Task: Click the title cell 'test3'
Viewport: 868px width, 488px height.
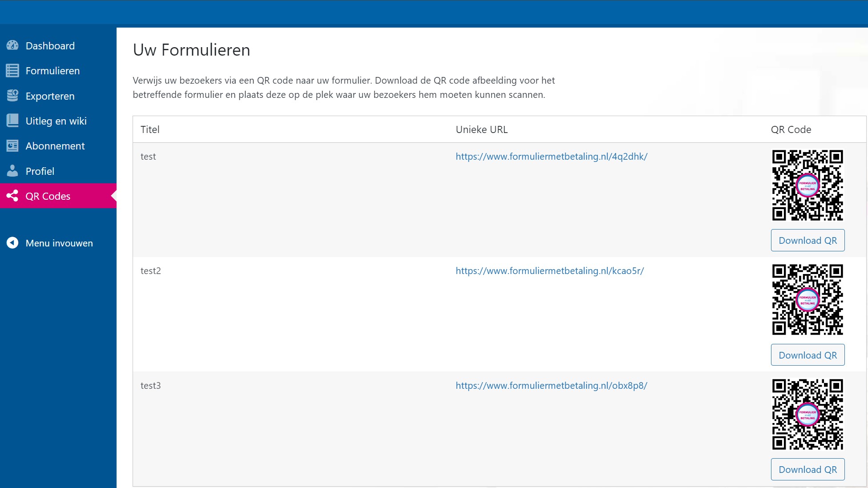Action: coord(151,386)
